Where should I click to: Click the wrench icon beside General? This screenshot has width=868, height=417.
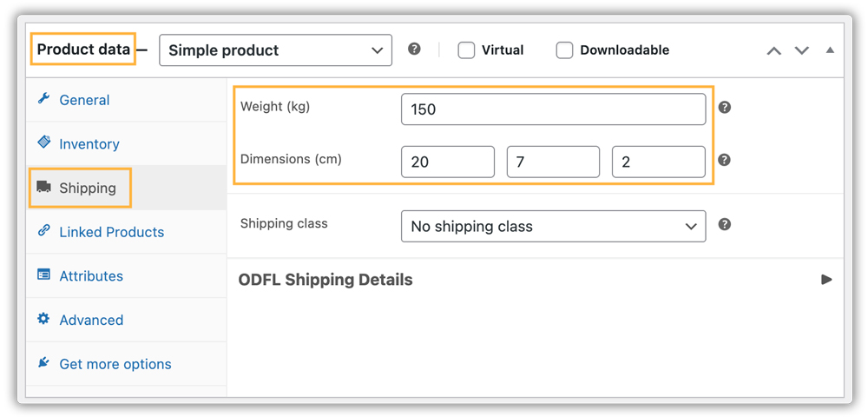pyautogui.click(x=43, y=99)
